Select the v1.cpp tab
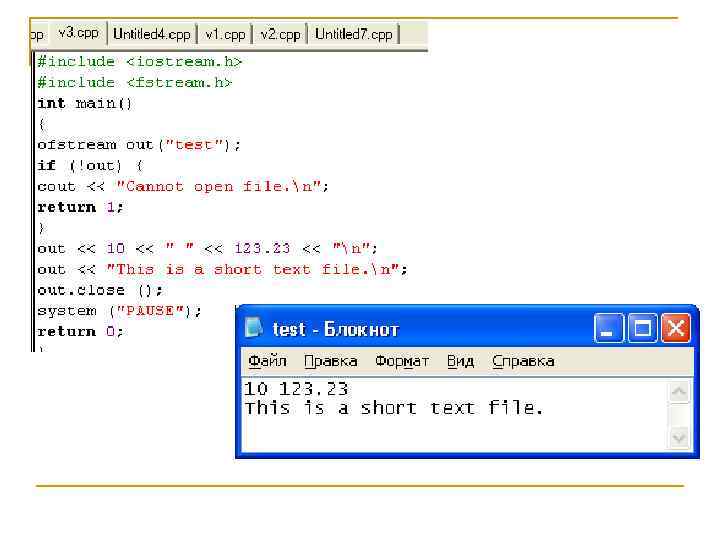Viewport: 720px width, 540px height. point(225,34)
